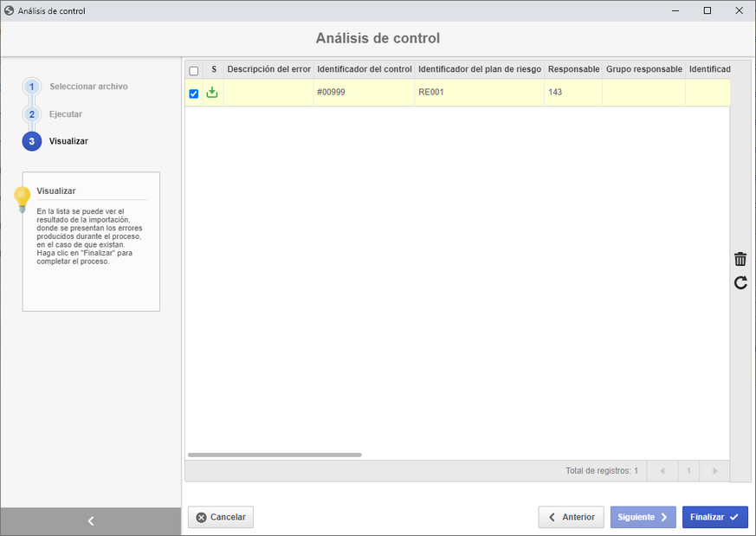
Task: Minimize the Análisis de control window
Action: pos(675,10)
